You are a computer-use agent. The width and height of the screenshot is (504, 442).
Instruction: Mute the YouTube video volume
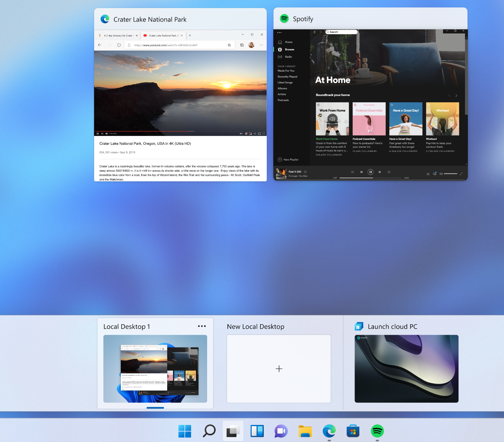coord(106,133)
